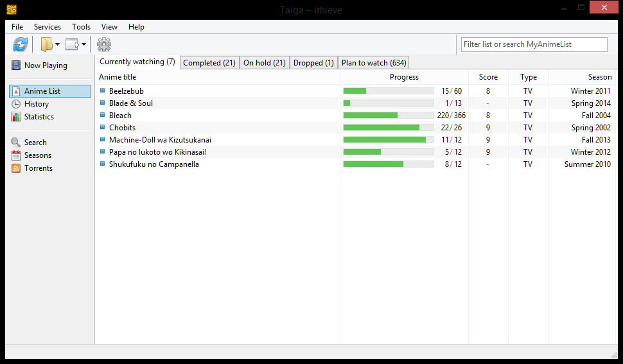
Task: Click the Winter 2011 season cell
Action: (591, 91)
